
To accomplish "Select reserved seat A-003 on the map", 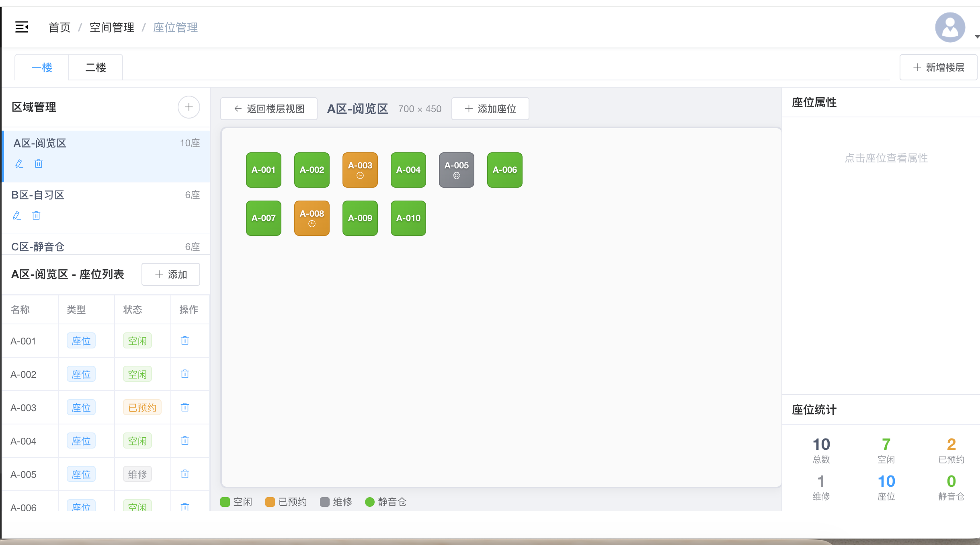I will (360, 170).
